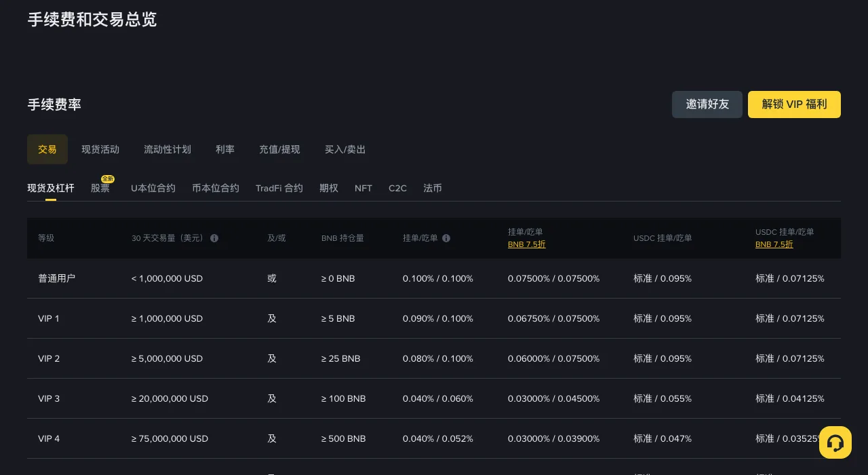Click info icon beside 30 天交易量 header

(214, 238)
